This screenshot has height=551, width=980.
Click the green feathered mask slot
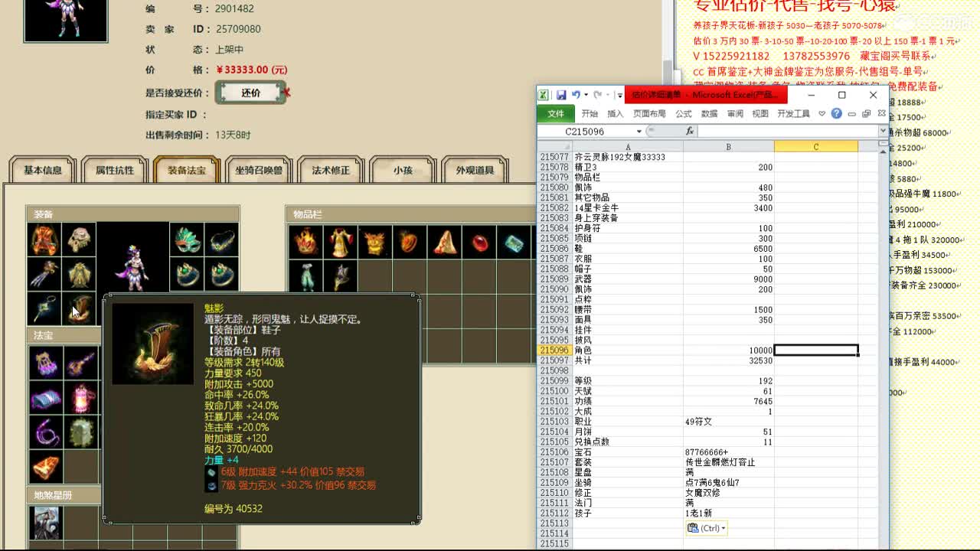186,240
